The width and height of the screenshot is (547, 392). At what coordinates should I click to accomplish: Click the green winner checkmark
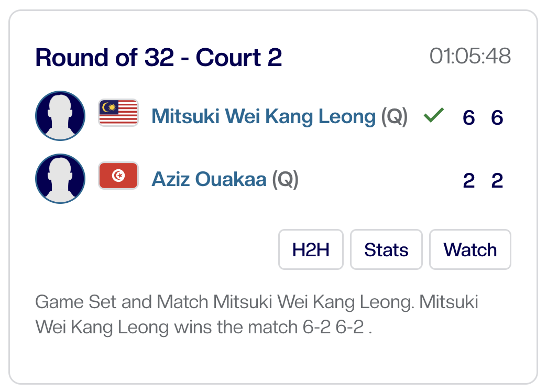point(434,115)
